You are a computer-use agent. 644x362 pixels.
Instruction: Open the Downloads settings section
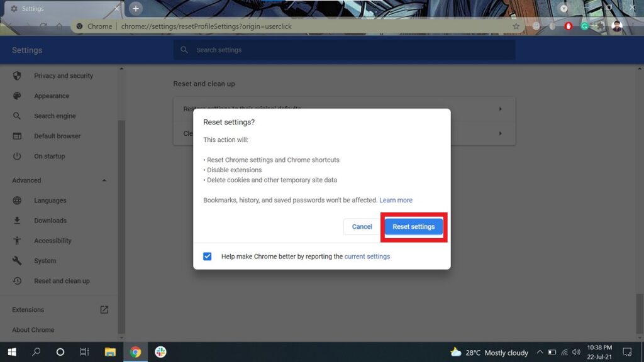click(18, 220)
